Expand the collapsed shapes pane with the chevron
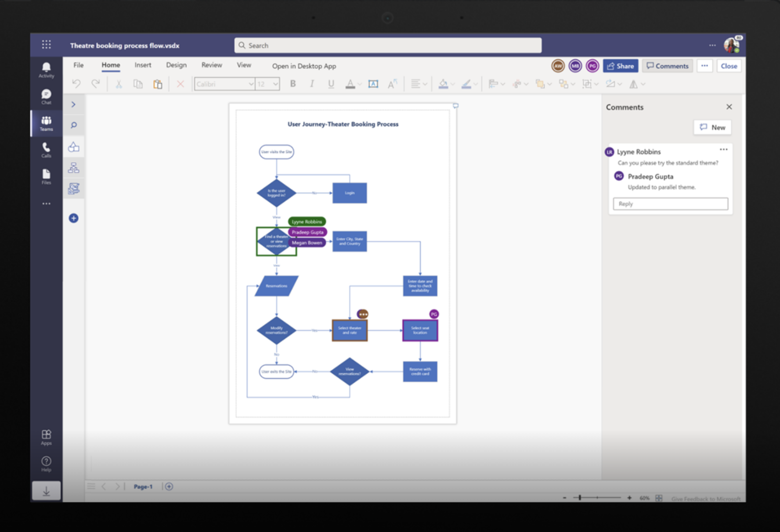The image size is (780, 532). pos(73,104)
